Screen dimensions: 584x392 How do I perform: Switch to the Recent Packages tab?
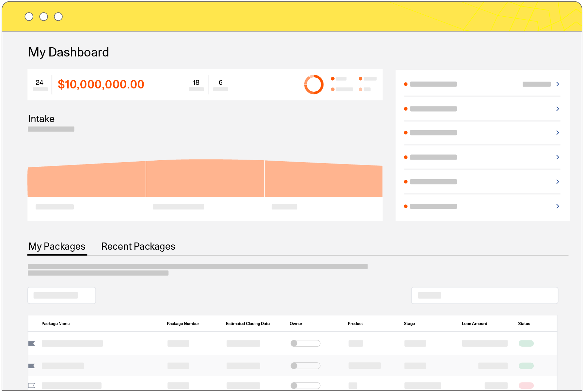click(x=138, y=246)
